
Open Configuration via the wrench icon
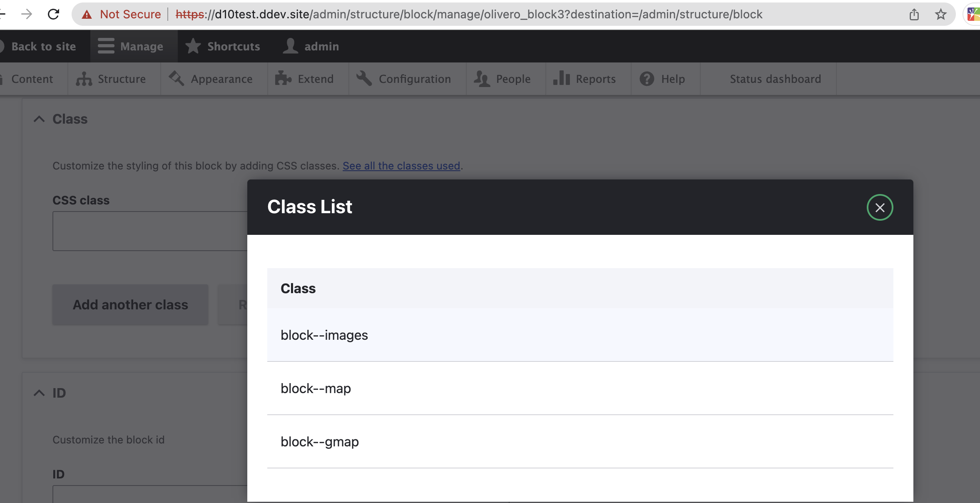pyautogui.click(x=363, y=78)
